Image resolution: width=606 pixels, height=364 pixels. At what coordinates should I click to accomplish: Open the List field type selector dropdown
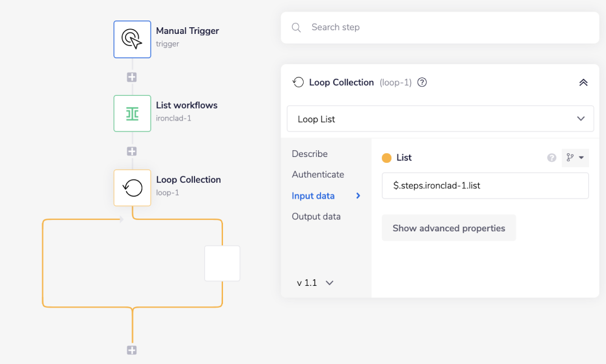tap(575, 157)
